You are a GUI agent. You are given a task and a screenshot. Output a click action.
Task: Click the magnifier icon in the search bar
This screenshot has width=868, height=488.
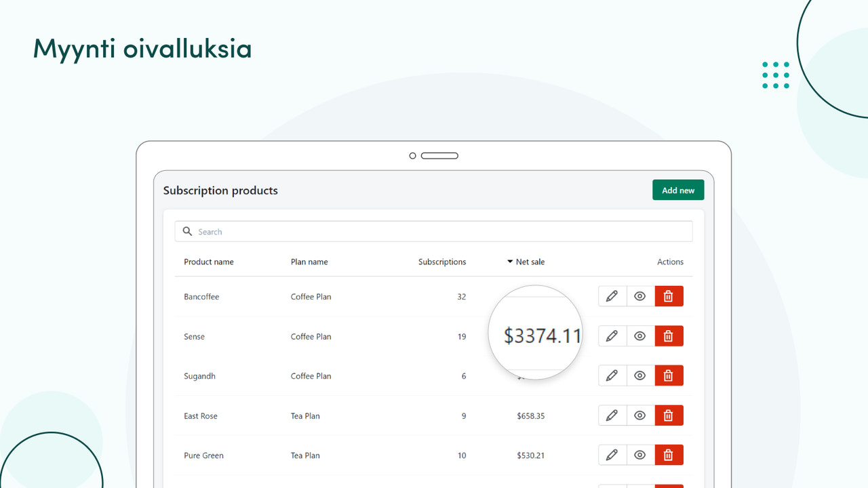[188, 232]
